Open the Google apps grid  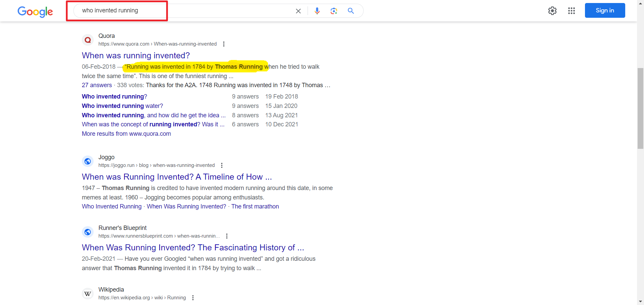572,11
